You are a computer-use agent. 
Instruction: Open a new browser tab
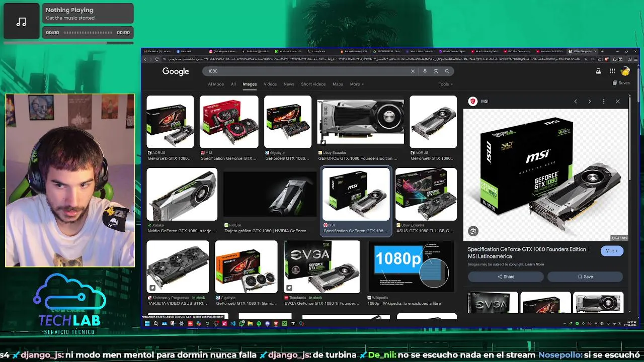(x=602, y=51)
